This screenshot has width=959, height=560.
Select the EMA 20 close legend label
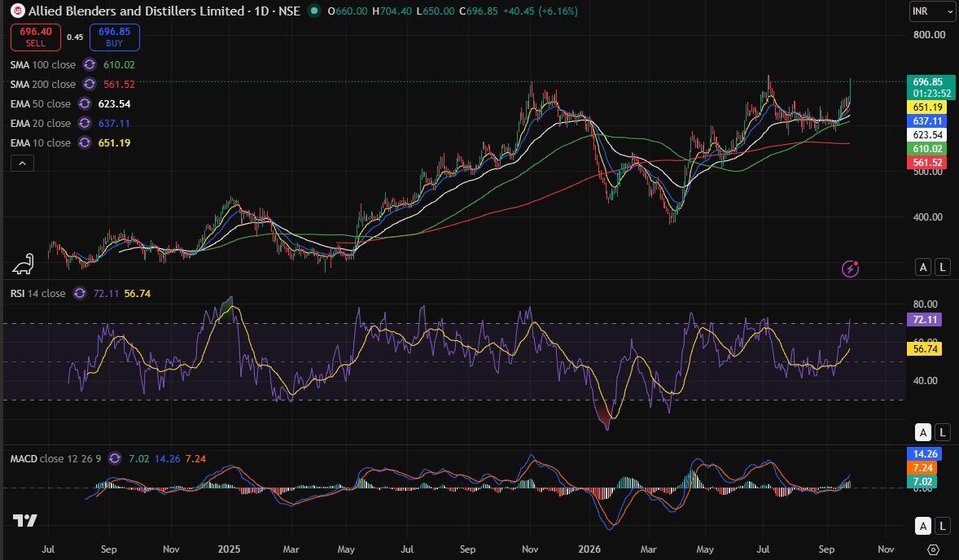pyautogui.click(x=41, y=124)
